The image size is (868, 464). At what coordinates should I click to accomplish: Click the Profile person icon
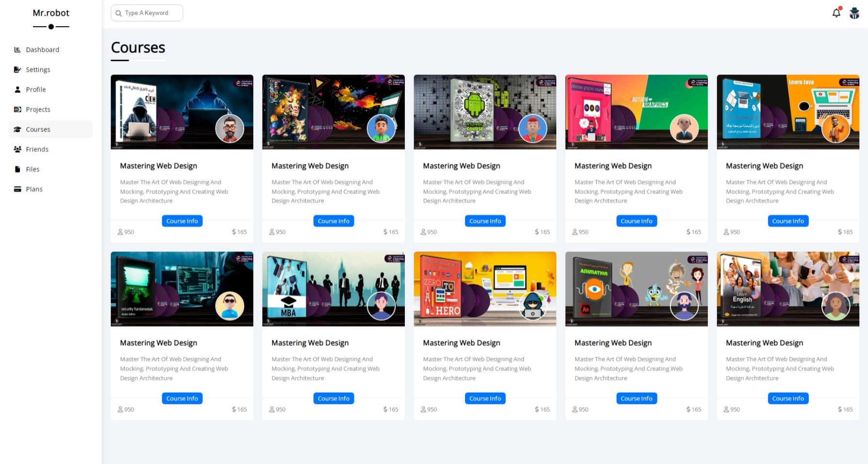click(17, 89)
